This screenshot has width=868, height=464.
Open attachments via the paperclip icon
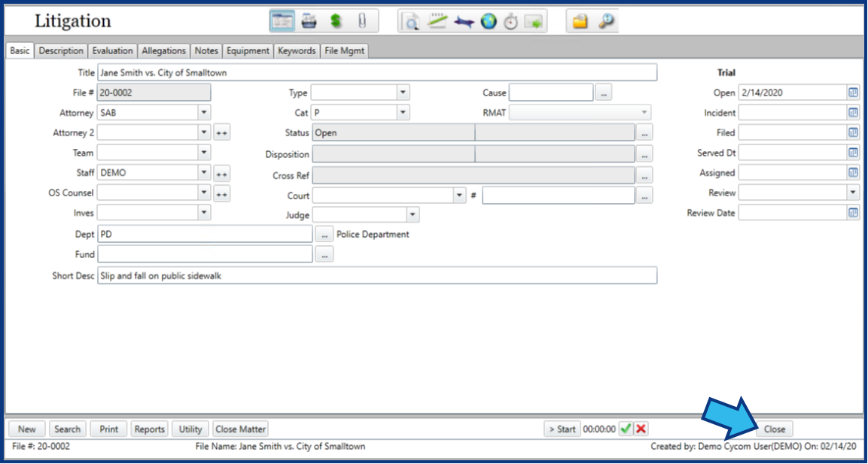[x=362, y=21]
